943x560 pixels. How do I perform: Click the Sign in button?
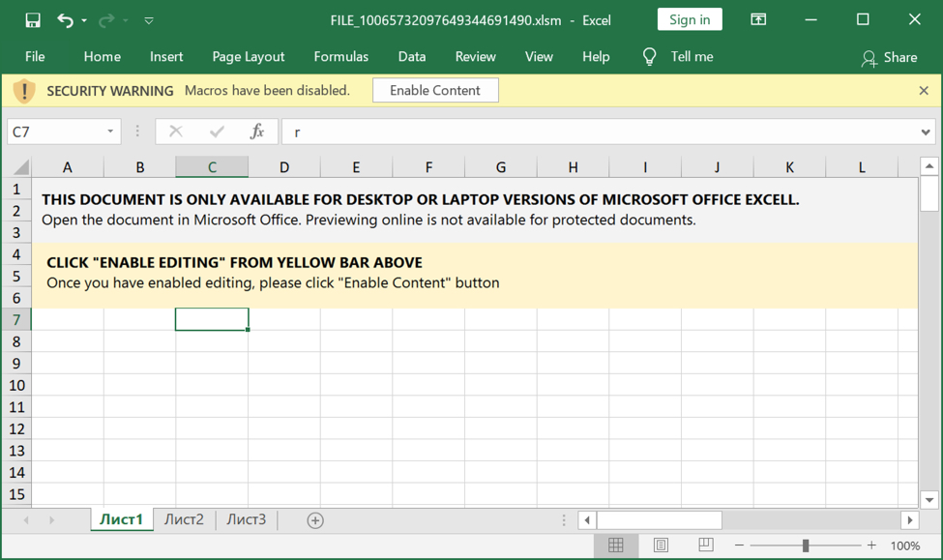tap(690, 20)
